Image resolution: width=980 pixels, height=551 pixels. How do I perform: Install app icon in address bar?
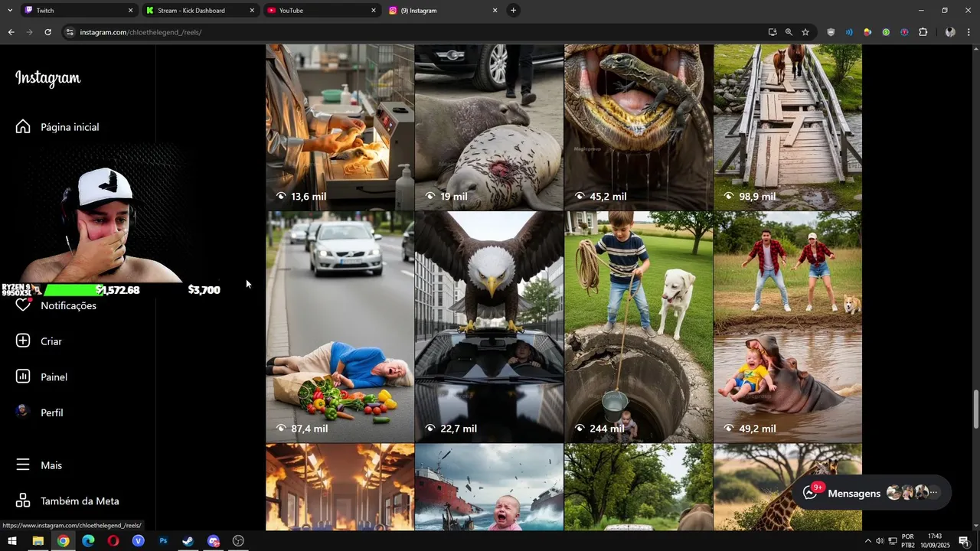[x=772, y=32]
